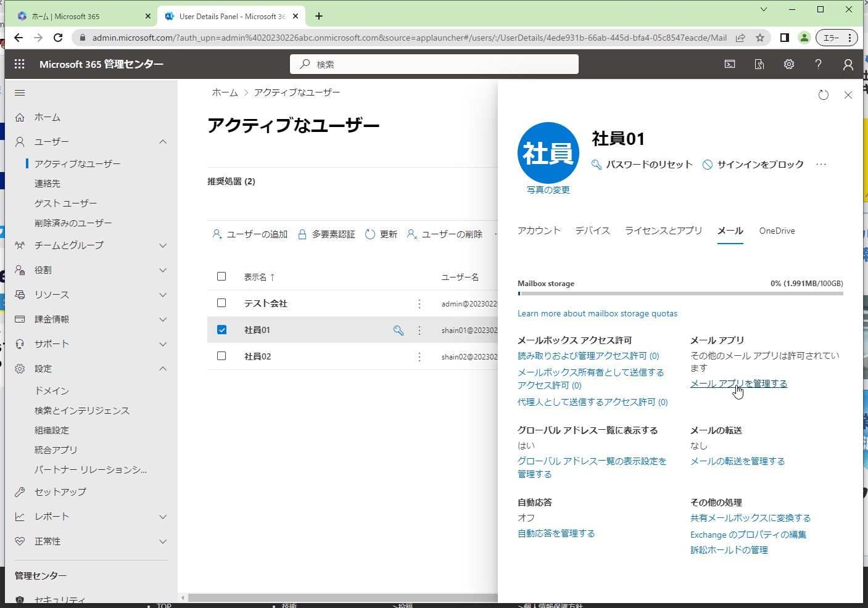Open more actions for テスト会社 row
The height and width of the screenshot is (608, 868).
420,304
